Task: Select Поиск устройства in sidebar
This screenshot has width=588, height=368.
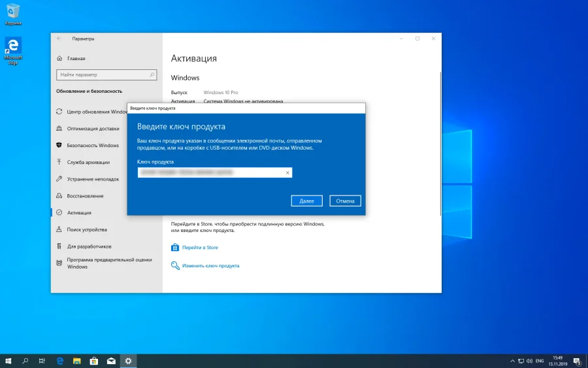Action: [x=87, y=229]
